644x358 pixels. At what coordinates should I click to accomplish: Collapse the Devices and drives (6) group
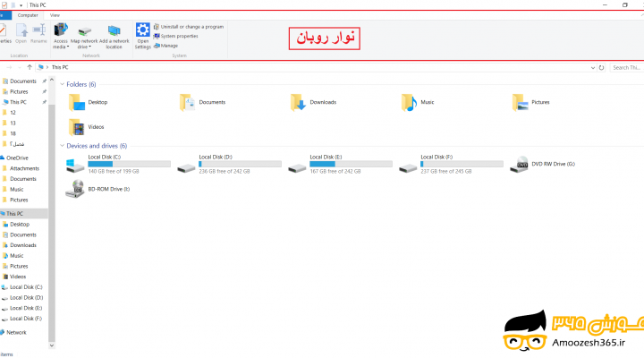tap(62, 146)
